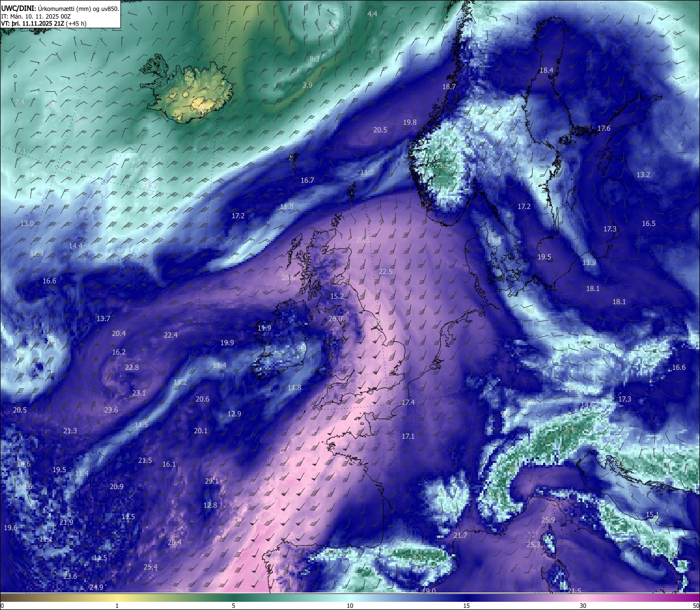The image size is (700, 610).
Task: Click the 25.4 value near the bottom
Action: [x=150, y=567]
